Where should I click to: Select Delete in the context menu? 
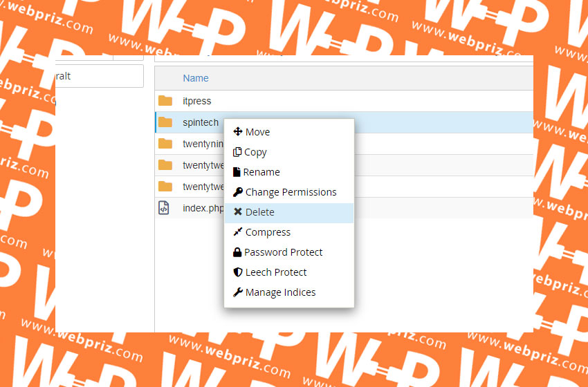pos(288,212)
